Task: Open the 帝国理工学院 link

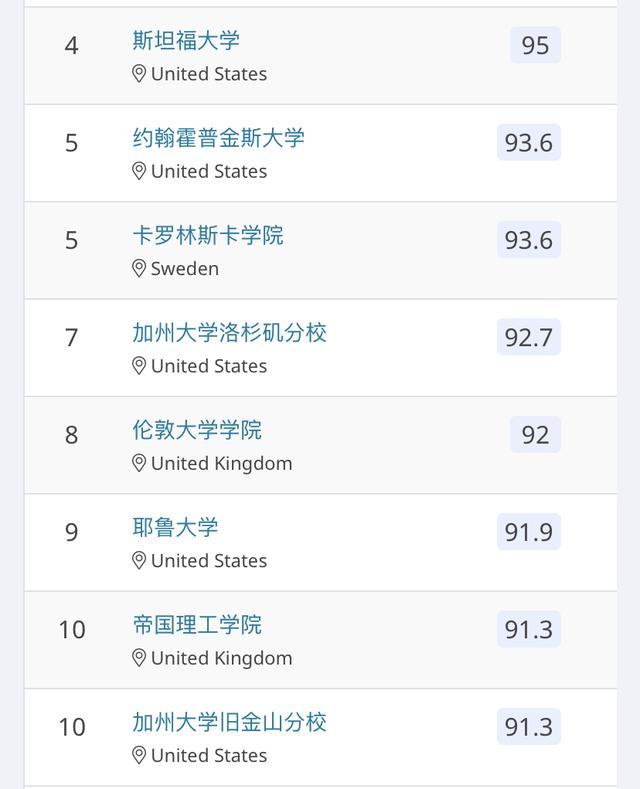Action: coord(197,625)
